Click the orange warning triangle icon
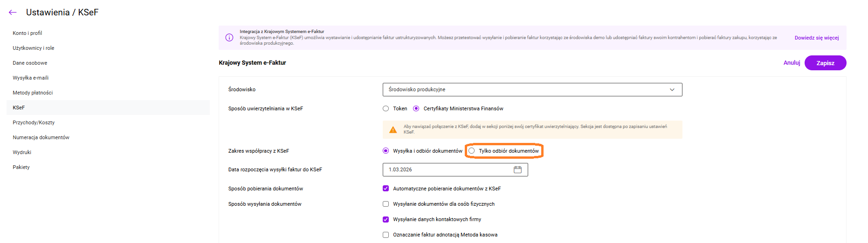Viewport: 868px width, 243px height. [393, 130]
